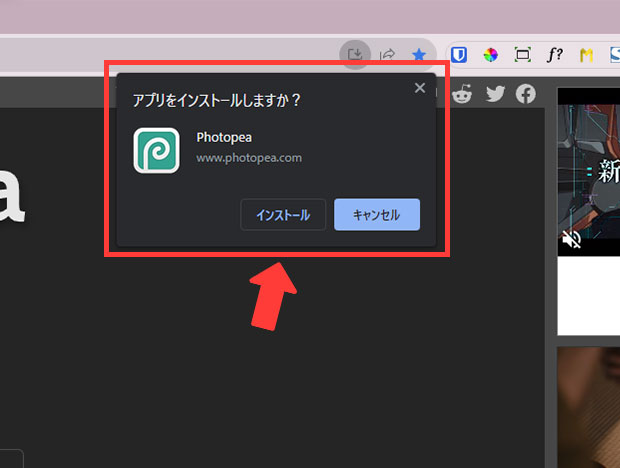Open the yellow M extension
The image size is (620, 468).
point(586,55)
